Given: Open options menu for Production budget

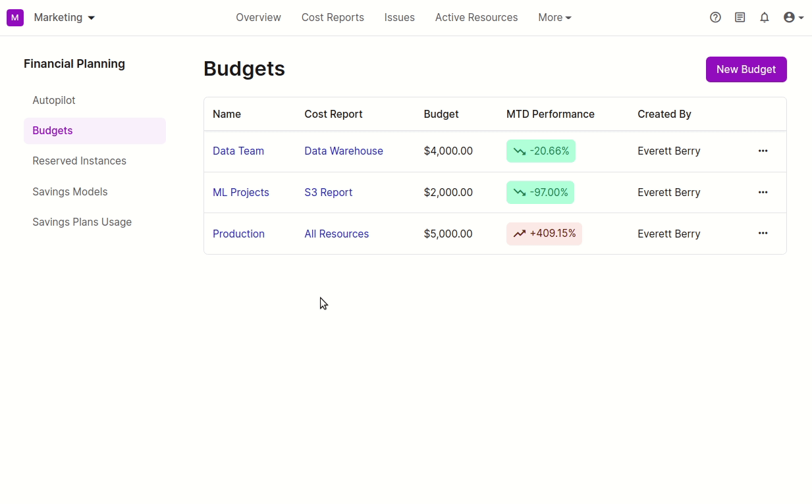Looking at the screenshot, I should tap(763, 233).
